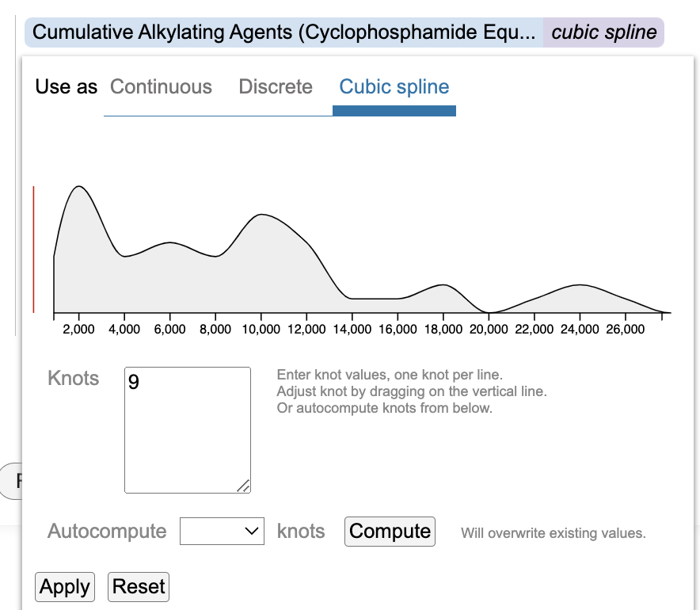The width and height of the screenshot is (700, 610).
Task: Open the Autocompute knots dropdown
Action: (222, 531)
